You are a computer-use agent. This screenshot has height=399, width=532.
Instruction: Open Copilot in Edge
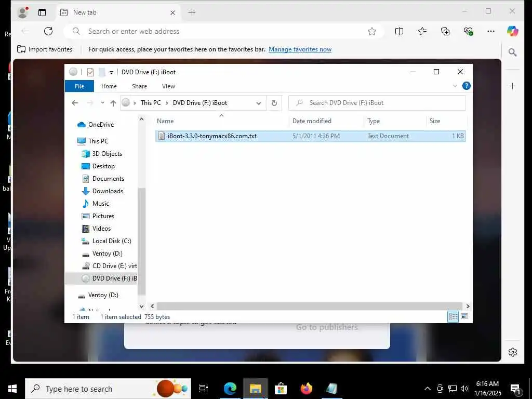(x=512, y=31)
